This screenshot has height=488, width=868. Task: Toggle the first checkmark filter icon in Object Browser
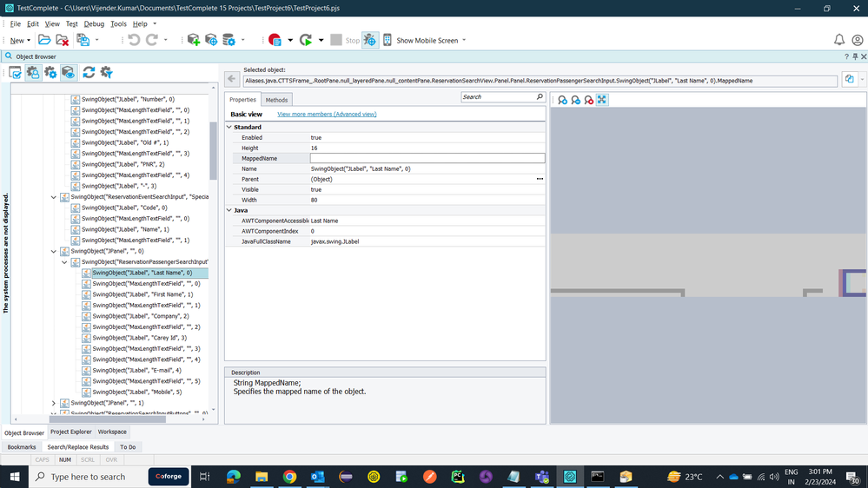15,72
